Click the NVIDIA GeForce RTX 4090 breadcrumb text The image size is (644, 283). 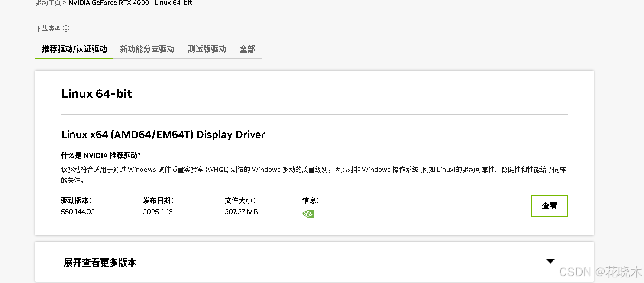(x=109, y=3)
